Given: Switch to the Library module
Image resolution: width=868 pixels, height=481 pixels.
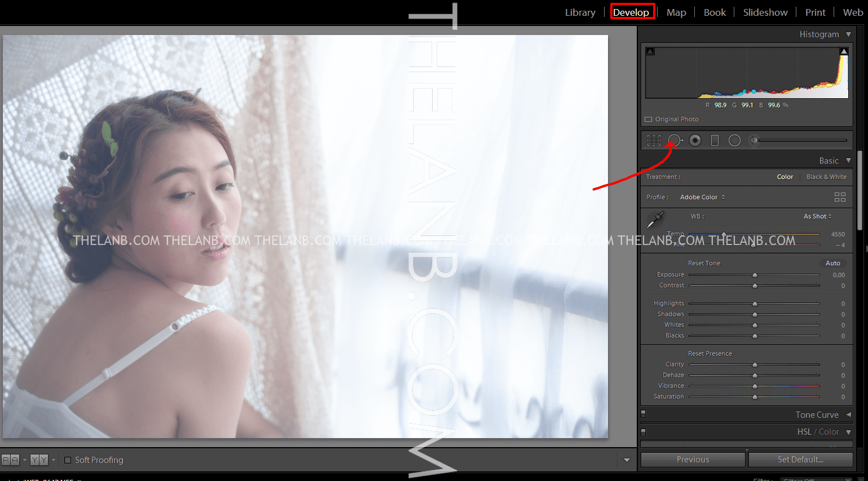Looking at the screenshot, I should coord(580,12).
